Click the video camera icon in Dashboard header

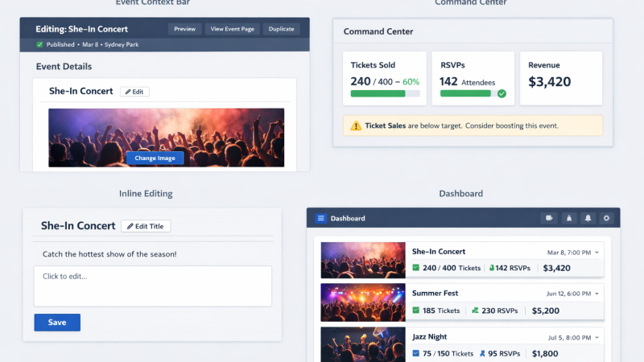tap(550, 218)
